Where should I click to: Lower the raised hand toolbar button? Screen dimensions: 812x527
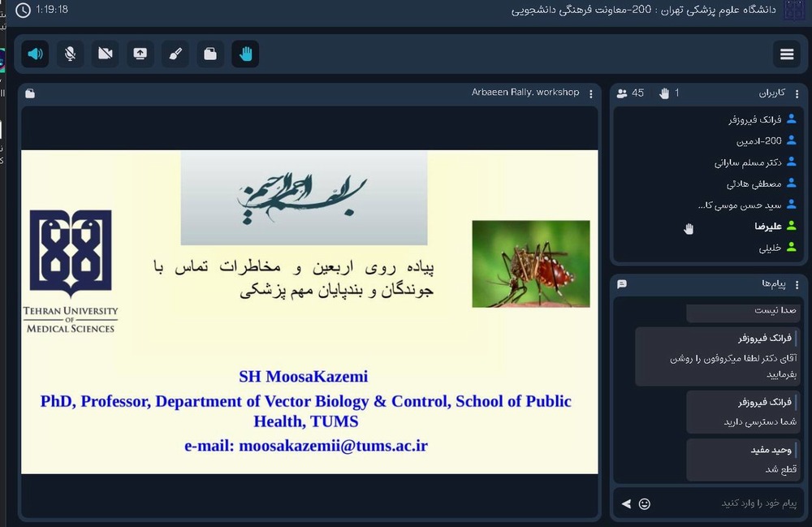(x=245, y=54)
